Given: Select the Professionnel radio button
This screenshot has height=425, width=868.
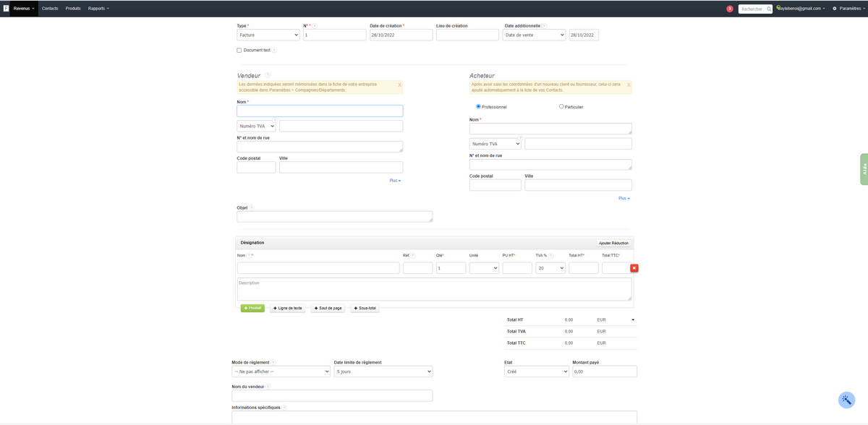Looking at the screenshot, I should click(x=478, y=106).
